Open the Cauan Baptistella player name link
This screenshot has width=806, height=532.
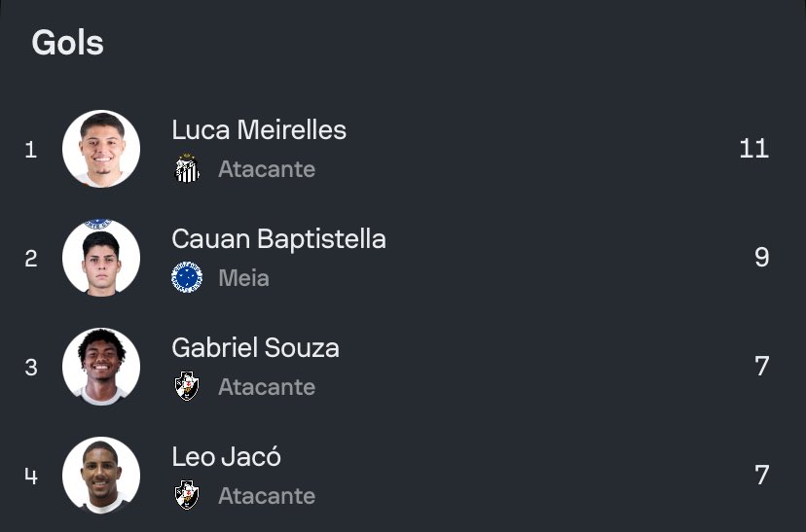pos(278,239)
